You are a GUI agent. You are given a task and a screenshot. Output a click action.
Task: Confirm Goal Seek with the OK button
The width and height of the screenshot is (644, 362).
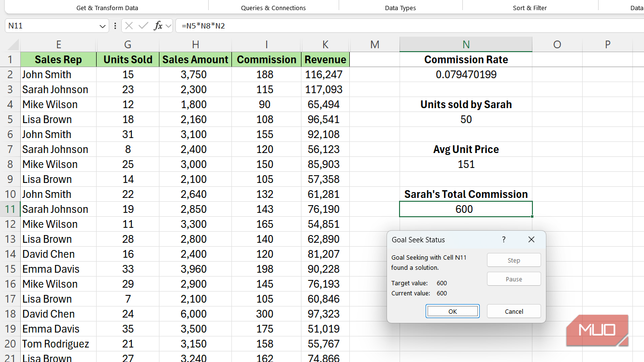(x=453, y=311)
